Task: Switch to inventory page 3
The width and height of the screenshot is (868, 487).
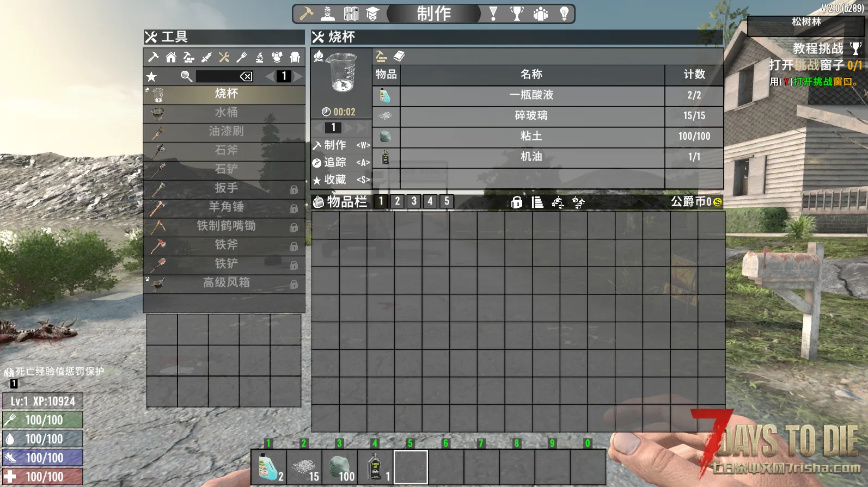Action: tap(414, 201)
